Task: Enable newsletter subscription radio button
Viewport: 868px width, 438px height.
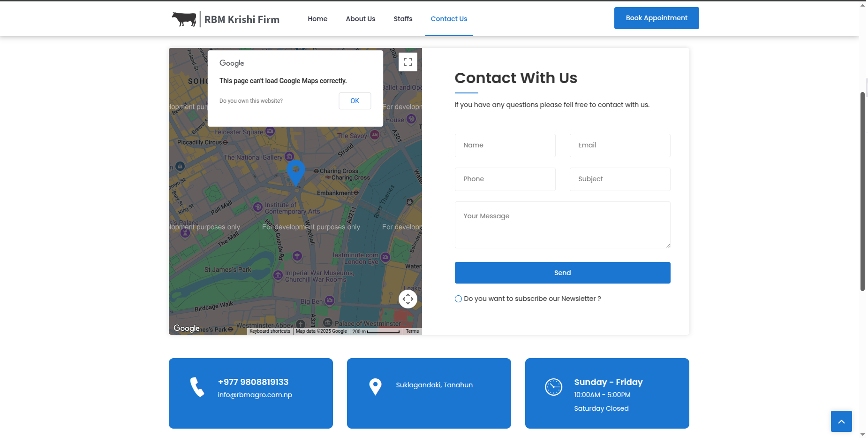Action: click(458, 299)
